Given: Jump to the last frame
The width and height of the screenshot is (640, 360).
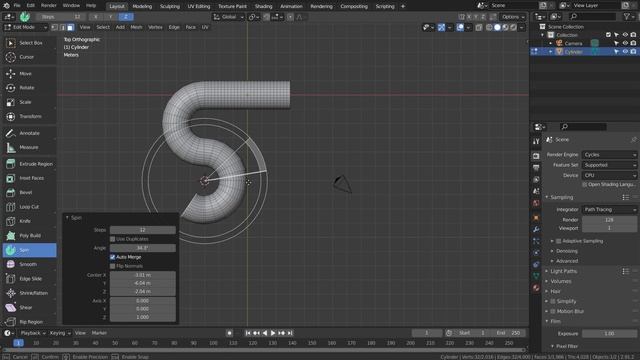Looking at the screenshot, I should [x=290, y=333].
